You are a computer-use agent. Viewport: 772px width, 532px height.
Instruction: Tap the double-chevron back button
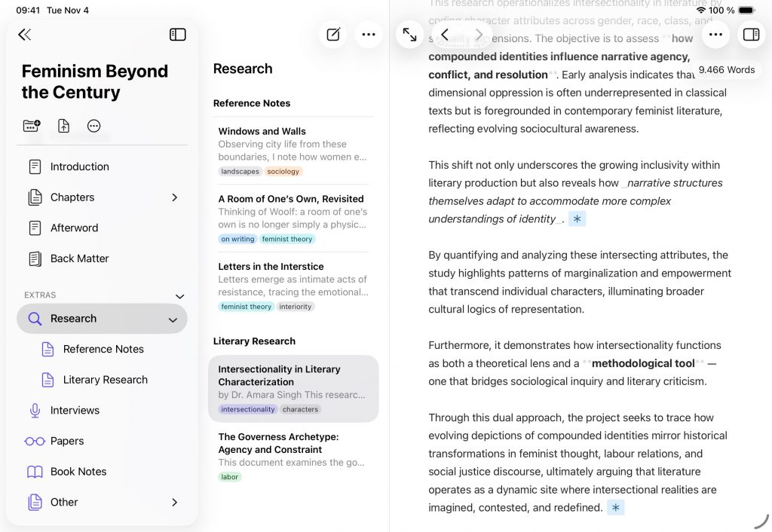25,35
